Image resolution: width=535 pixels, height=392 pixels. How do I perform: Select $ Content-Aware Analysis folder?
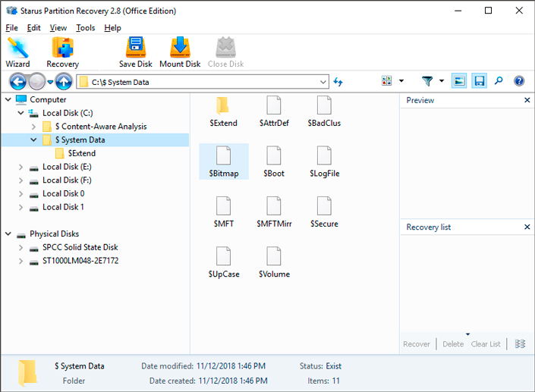(101, 127)
